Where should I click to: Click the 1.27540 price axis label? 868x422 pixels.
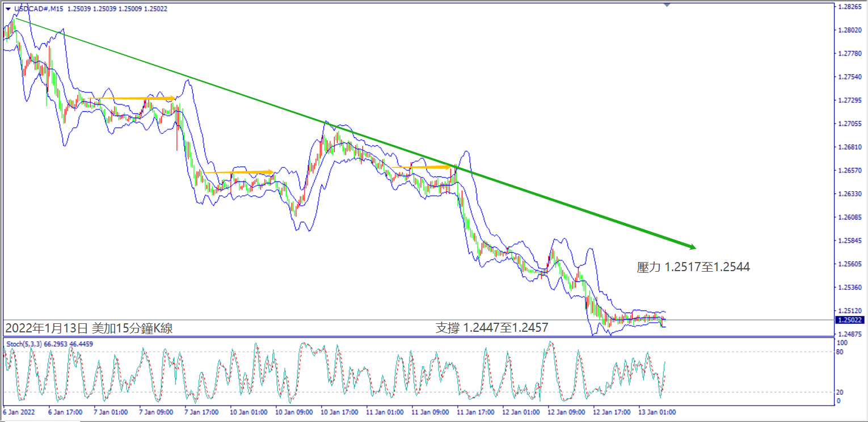[849, 77]
